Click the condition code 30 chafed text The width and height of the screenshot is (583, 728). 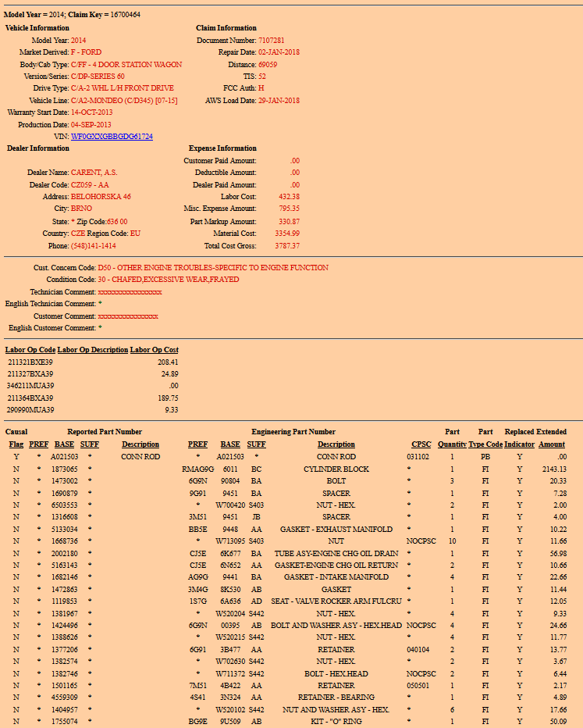point(169,280)
